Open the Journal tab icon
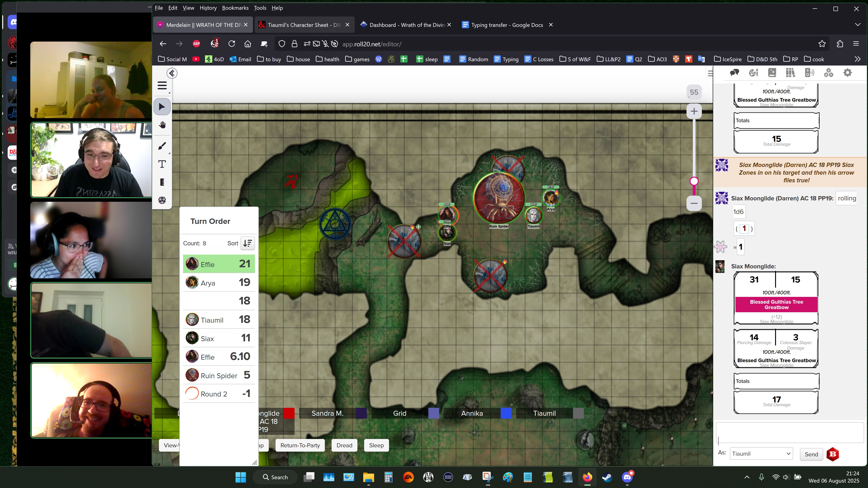This screenshot has width=868, height=488. pyautogui.click(x=772, y=72)
